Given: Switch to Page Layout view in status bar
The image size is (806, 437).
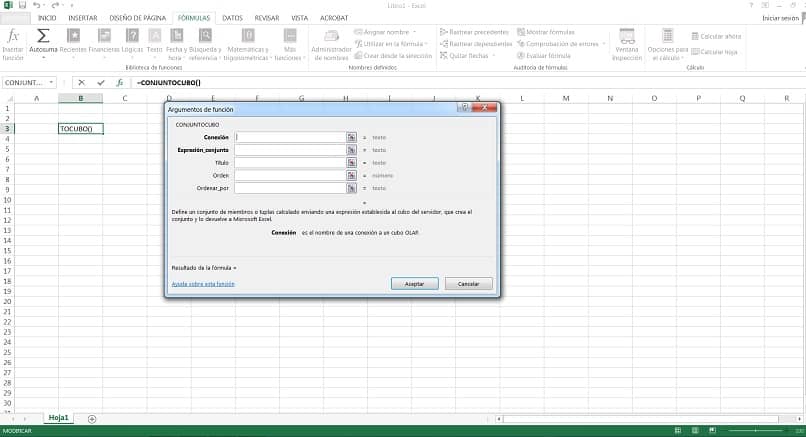Looking at the screenshot, I should (x=695, y=430).
